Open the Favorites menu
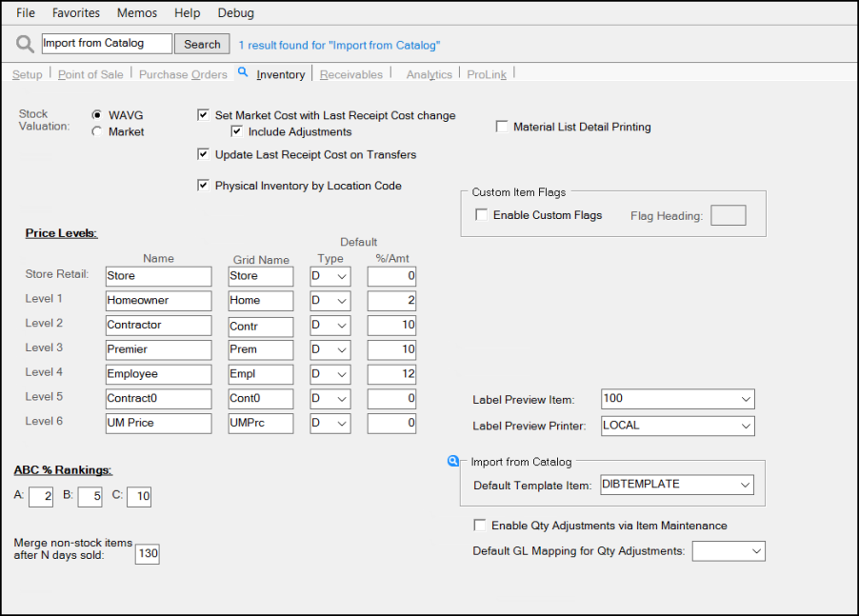Viewport: 859px width, 616px height. (x=76, y=13)
